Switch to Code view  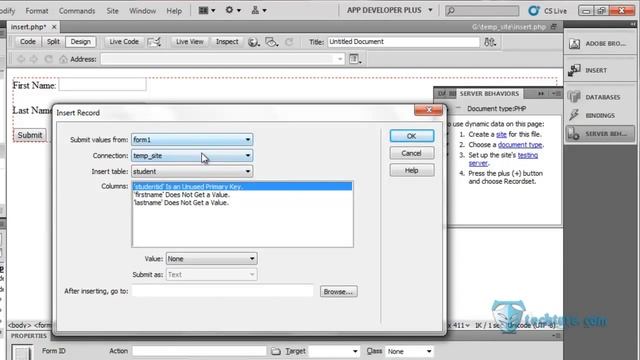(28, 42)
